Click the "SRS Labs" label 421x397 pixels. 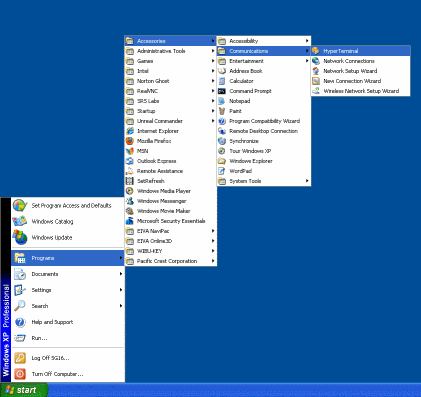pyautogui.click(x=148, y=101)
